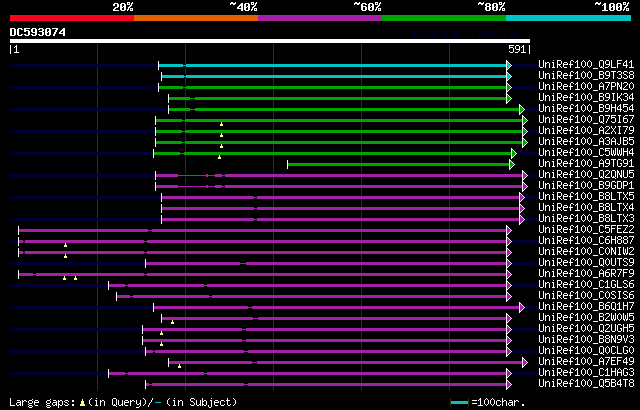Click the UniRef100_Q5B4T8 label
The width and height of the screenshot is (640, 410).
tap(586, 384)
